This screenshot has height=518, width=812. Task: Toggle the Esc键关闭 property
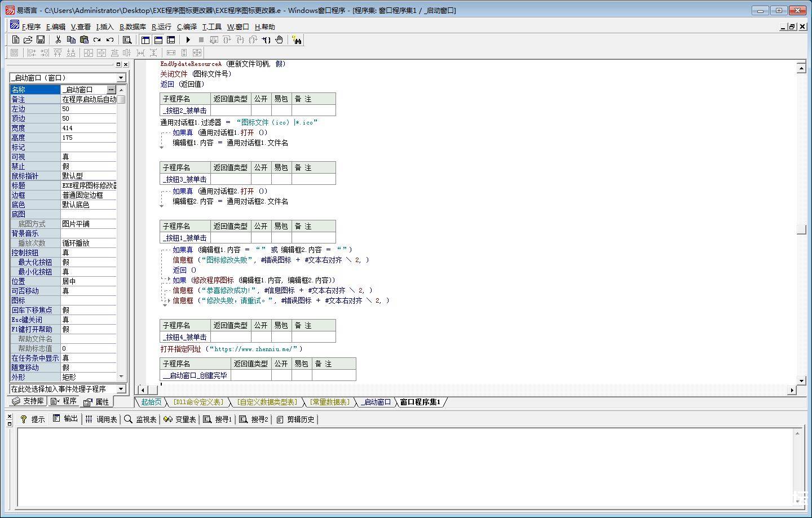[87, 319]
